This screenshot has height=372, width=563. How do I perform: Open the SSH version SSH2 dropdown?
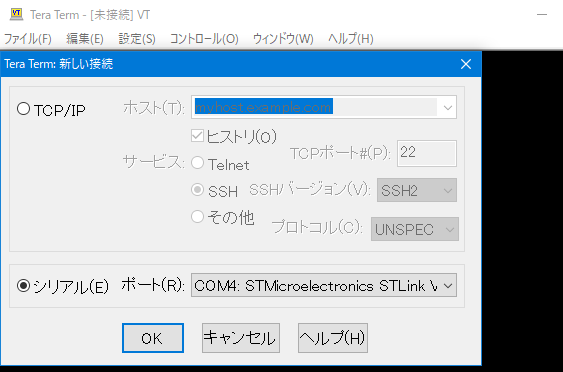417,190
